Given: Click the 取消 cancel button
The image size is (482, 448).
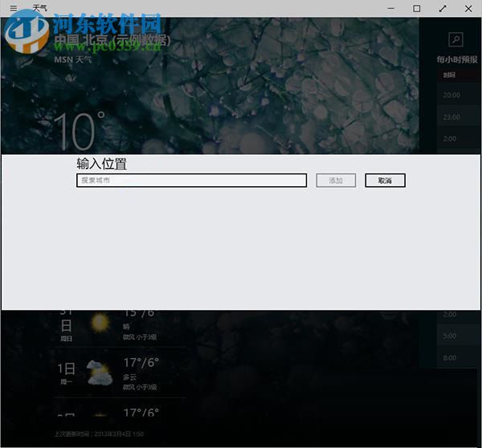Looking at the screenshot, I should coord(385,181).
